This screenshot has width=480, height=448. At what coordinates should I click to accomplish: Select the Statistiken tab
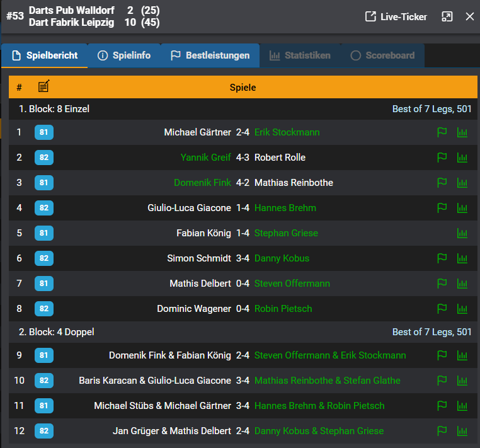pyautogui.click(x=300, y=55)
